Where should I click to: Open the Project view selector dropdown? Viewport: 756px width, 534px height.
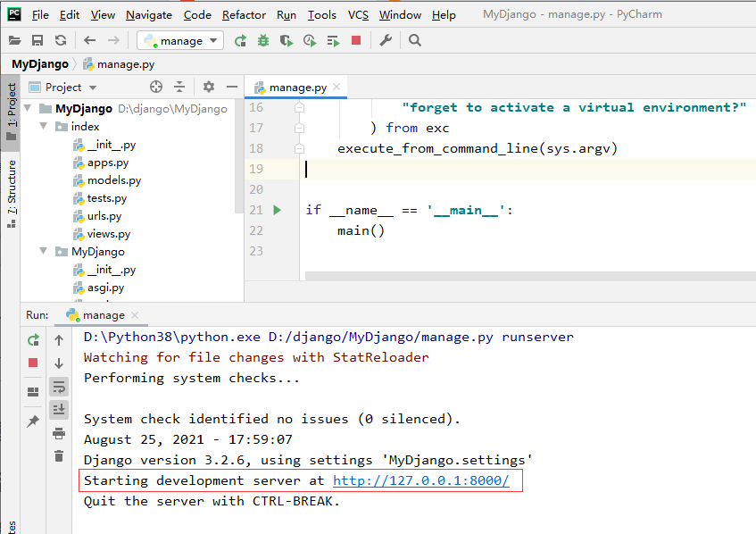point(62,88)
